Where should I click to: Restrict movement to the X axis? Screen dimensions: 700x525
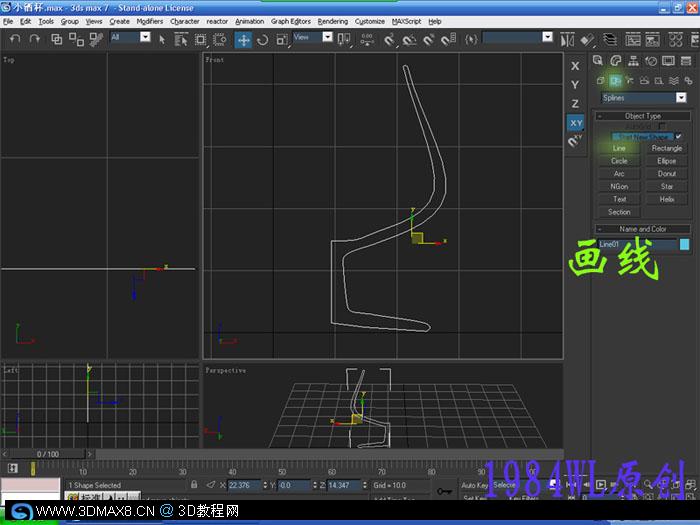click(575, 66)
